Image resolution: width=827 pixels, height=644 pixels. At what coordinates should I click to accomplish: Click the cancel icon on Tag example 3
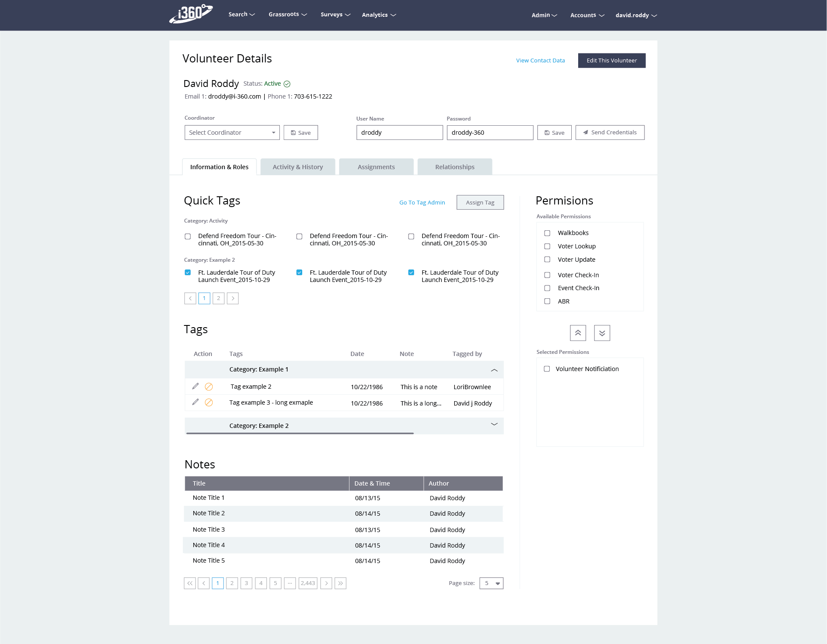(208, 403)
